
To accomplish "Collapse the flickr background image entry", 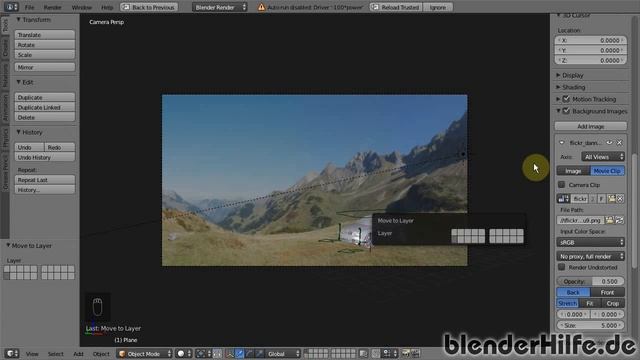I will pyautogui.click(x=562, y=142).
